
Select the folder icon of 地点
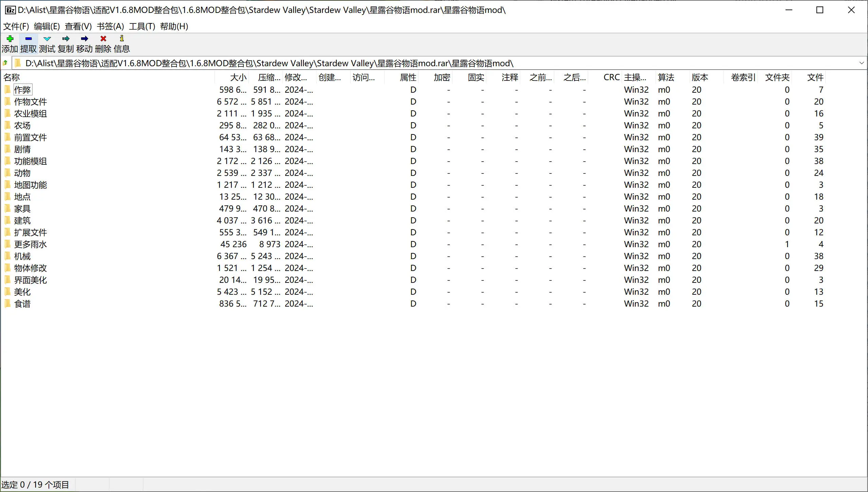click(x=7, y=197)
